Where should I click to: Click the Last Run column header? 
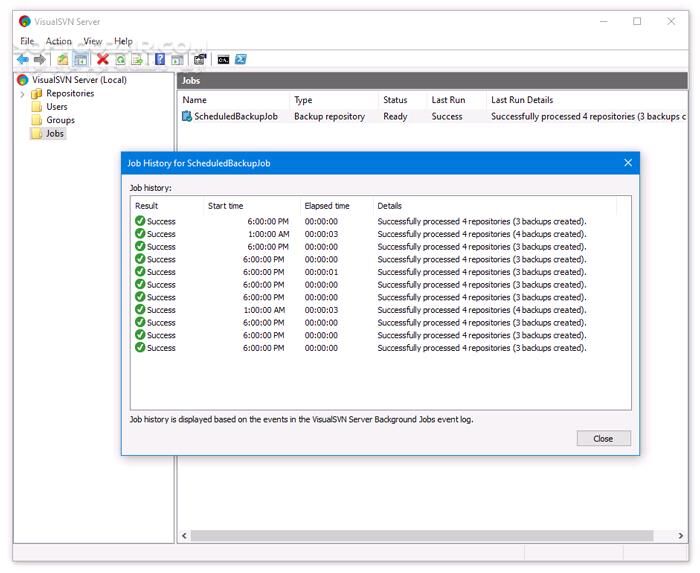click(x=448, y=100)
